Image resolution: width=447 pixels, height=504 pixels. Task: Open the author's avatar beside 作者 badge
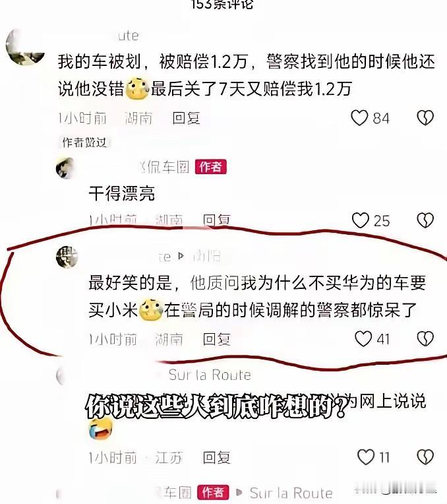click(x=65, y=168)
